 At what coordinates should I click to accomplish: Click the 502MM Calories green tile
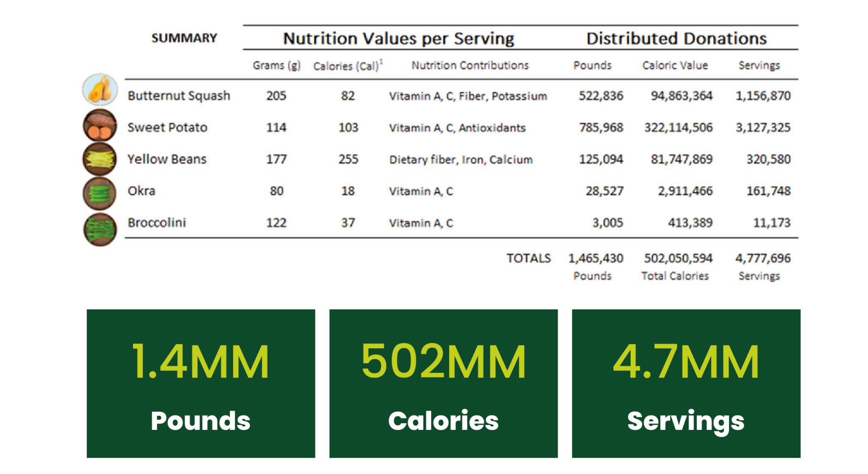pyautogui.click(x=443, y=383)
